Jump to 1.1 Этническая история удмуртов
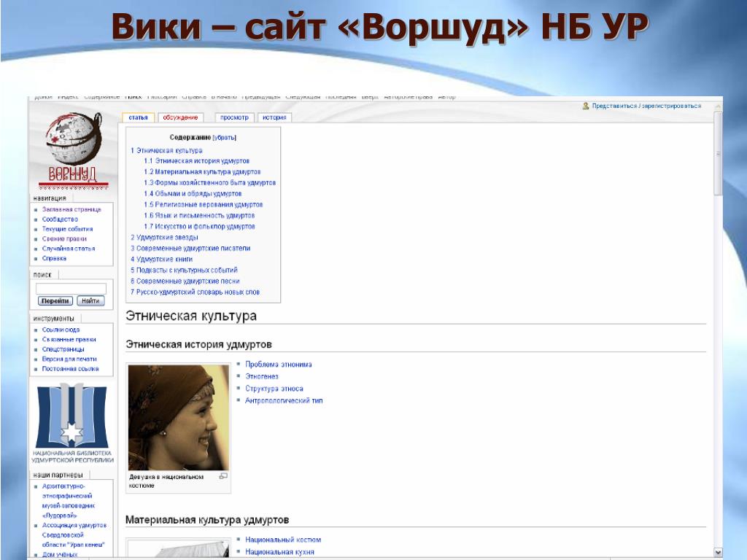This screenshot has width=747, height=560. pyautogui.click(x=197, y=161)
